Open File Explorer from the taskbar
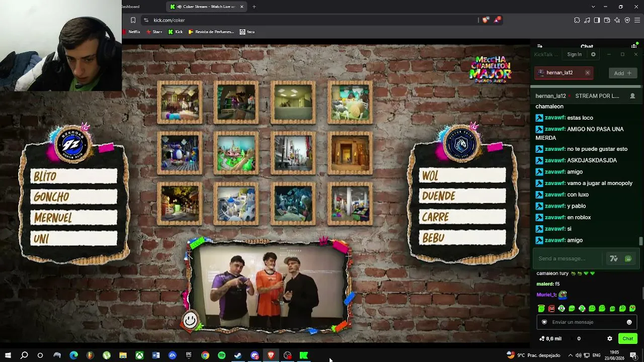The width and height of the screenshot is (644, 362). [123, 355]
